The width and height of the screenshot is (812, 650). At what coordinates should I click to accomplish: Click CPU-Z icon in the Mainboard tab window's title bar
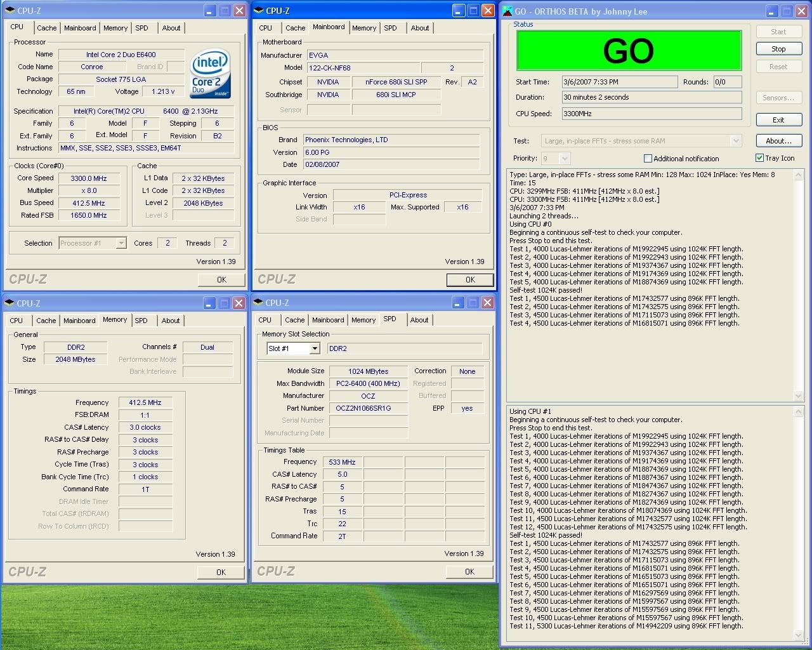pyautogui.click(x=259, y=11)
